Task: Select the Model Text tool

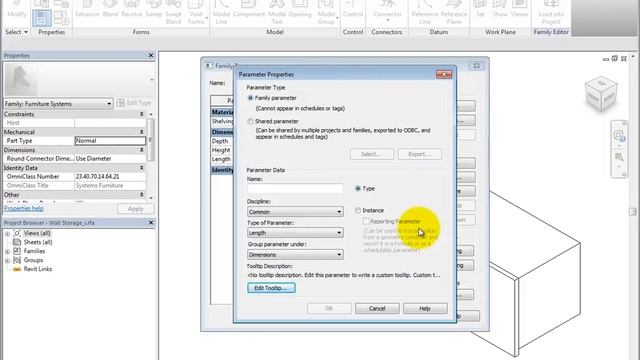Action: coord(277,13)
